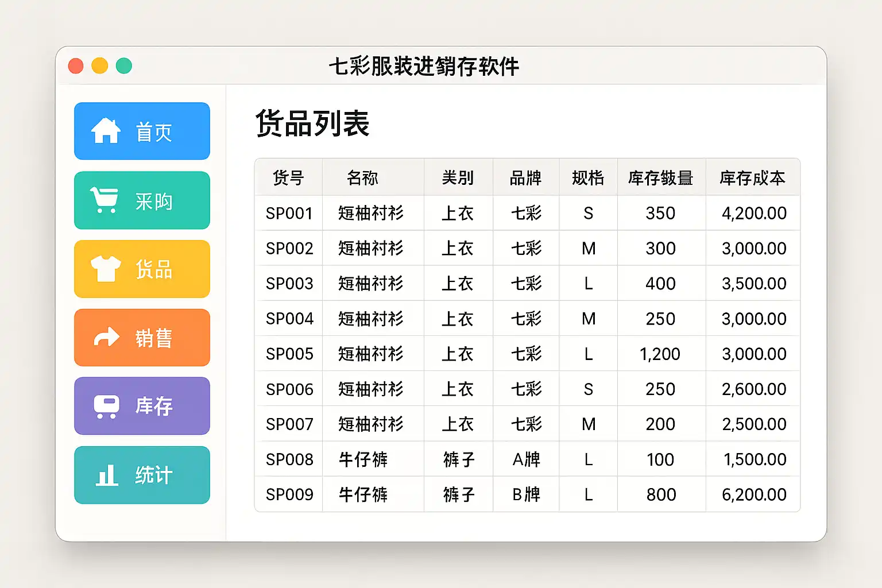Screen dimensions: 882x588
Task: Open 销售 via the arrow icon
Action: point(106,337)
